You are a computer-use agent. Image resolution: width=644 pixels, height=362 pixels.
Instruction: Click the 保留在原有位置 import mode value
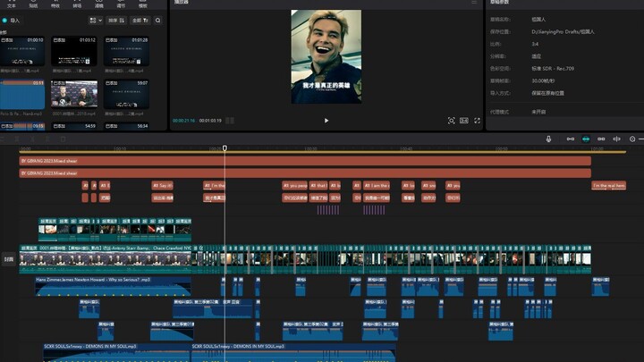(547, 93)
